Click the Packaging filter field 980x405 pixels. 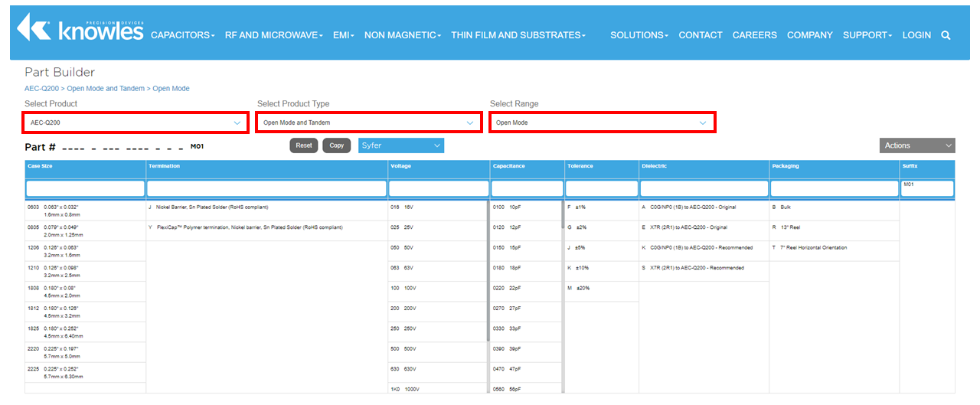pos(835,188)
